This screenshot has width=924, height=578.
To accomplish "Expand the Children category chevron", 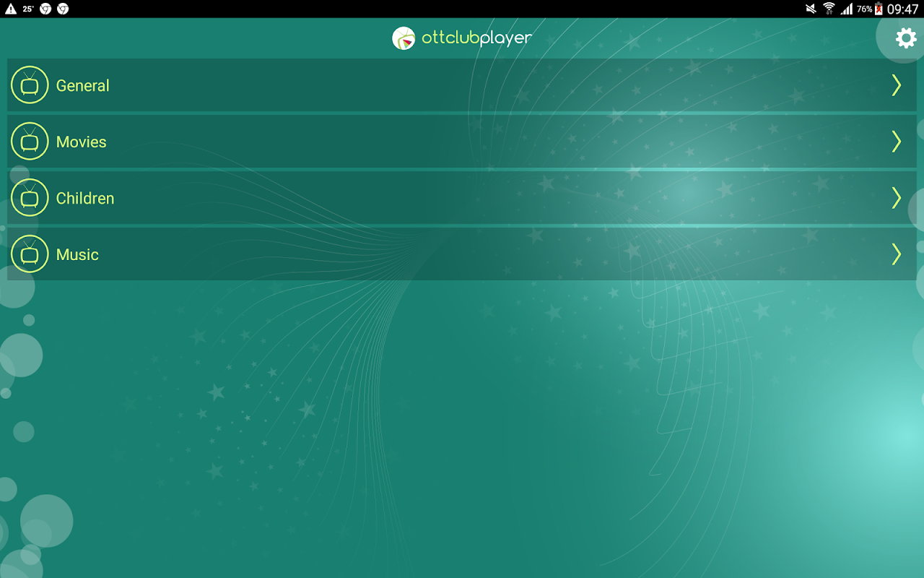I will pyautogui.click(x=897, y=198).
